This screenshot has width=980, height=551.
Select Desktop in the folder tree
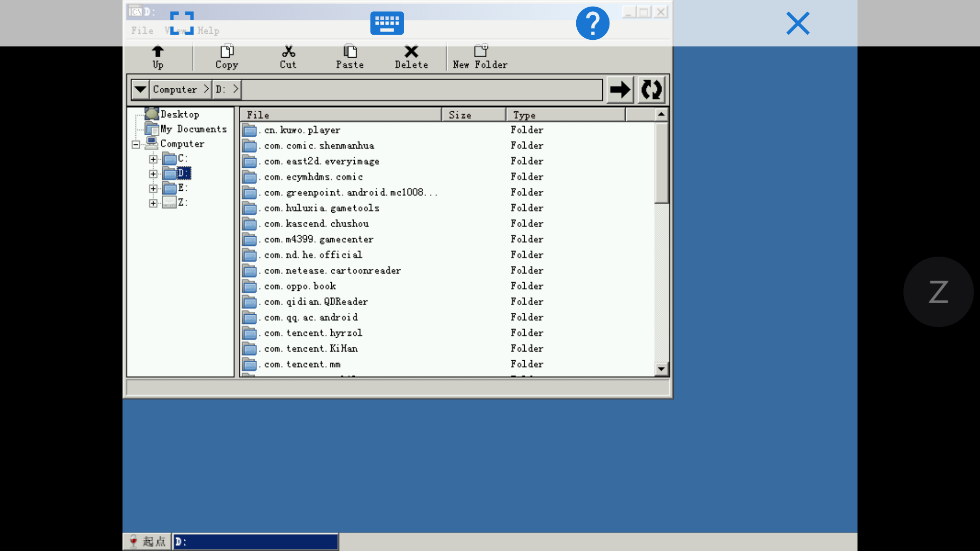pos(179,114)
